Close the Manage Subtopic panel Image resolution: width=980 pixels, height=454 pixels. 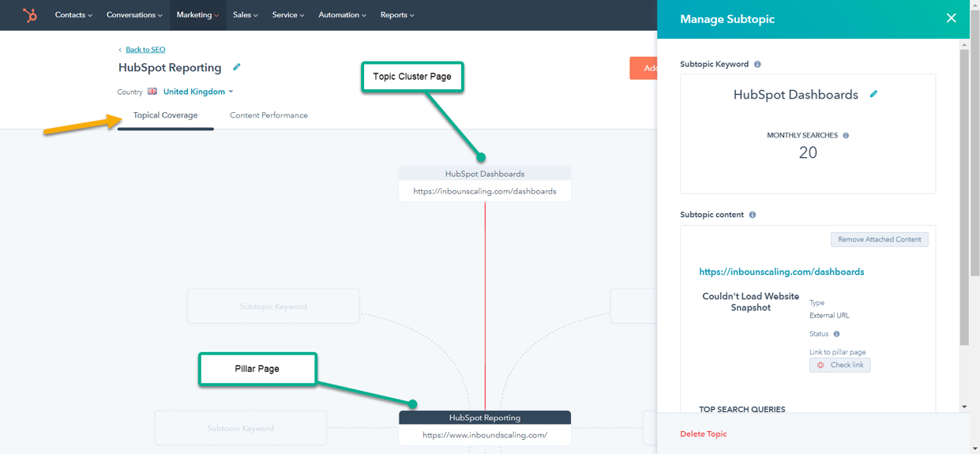click(951, 18)
